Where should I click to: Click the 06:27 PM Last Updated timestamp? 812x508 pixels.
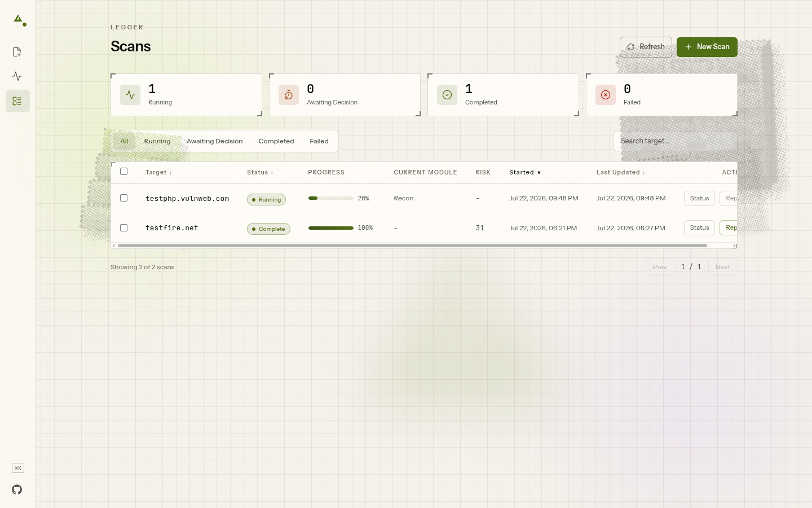631,228
